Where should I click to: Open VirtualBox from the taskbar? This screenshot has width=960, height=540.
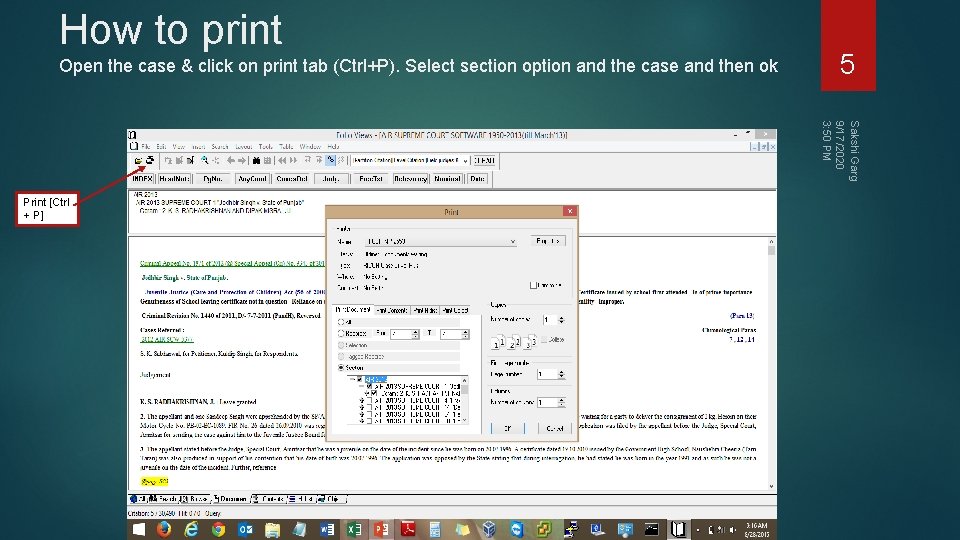pos(489,529)
